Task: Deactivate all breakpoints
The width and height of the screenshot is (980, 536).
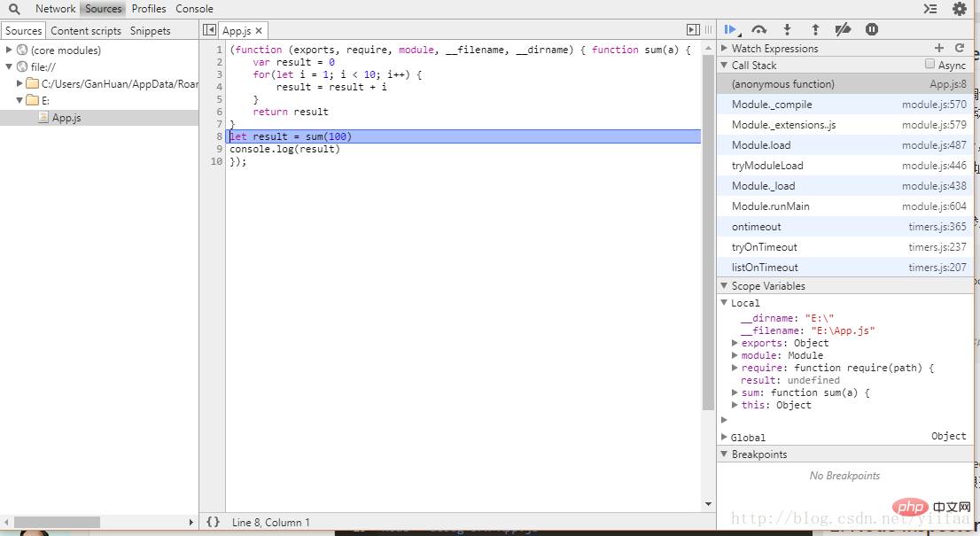Action: (x=844, y=29)
